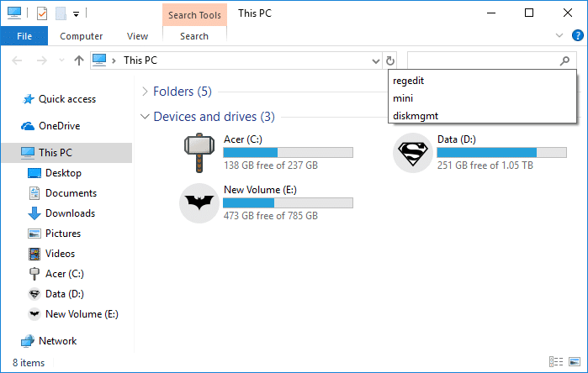Click the Properties quick access toolbar icon
Image resolution: width=588 pixels, height=373 pixels.
pyautogui.click(x=42, y=13)
